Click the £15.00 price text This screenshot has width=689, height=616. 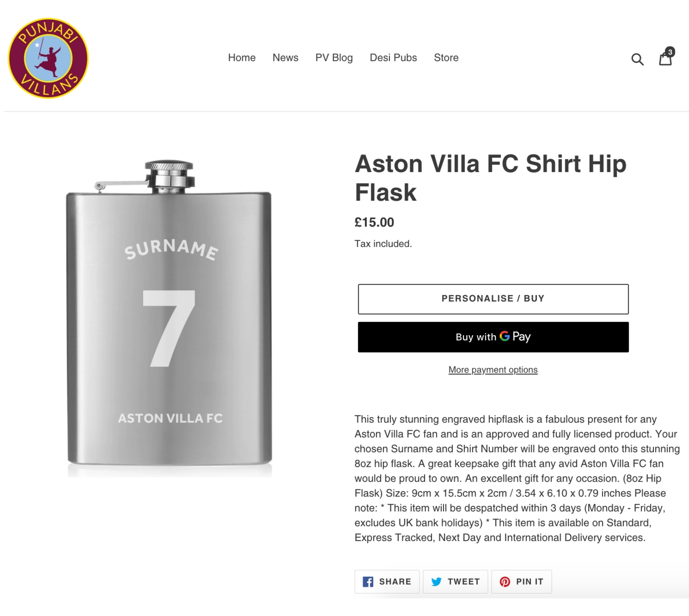pyautogui.click(x=374, y=222)
